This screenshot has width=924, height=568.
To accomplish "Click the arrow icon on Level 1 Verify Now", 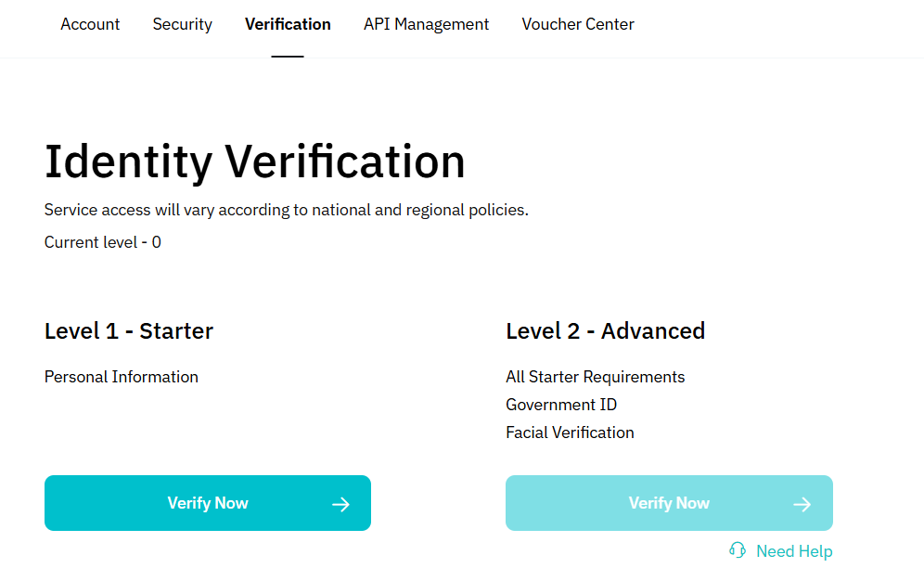I will [340, 503].
